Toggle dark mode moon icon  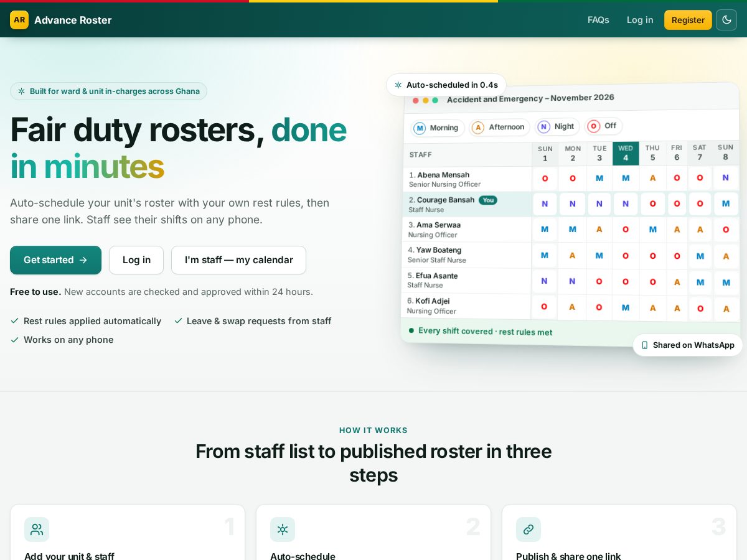(726, 20)
